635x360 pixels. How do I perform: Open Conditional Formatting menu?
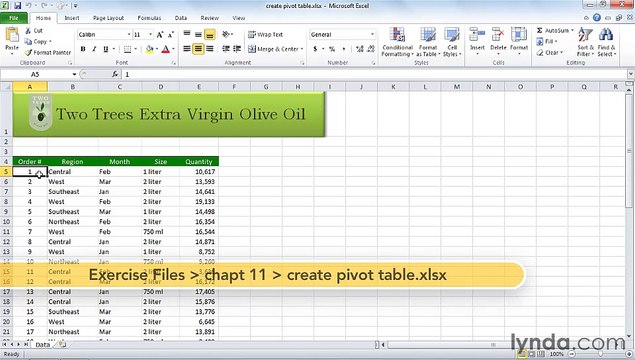(397, 42)
